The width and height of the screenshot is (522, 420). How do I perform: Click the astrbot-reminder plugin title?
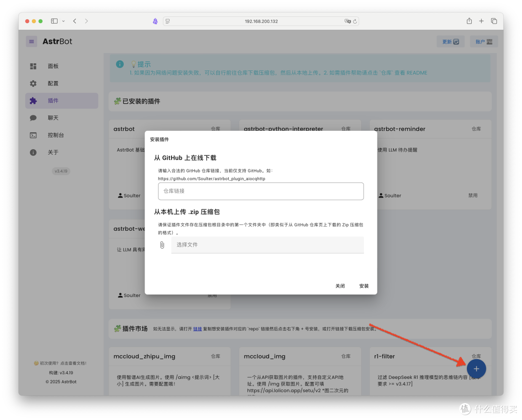400,129
